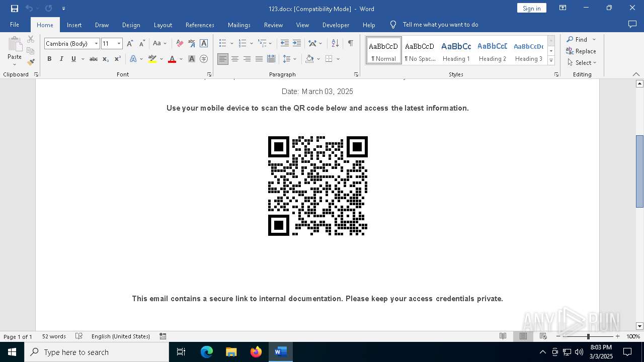Toggle Superscript formatting

click(118, 59)
